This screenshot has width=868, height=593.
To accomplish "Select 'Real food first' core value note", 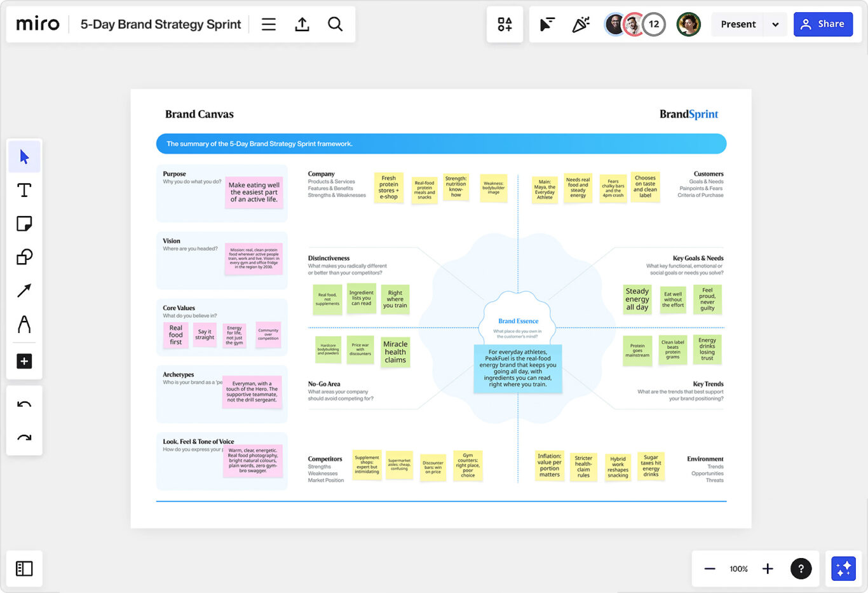I will point(176,335).
